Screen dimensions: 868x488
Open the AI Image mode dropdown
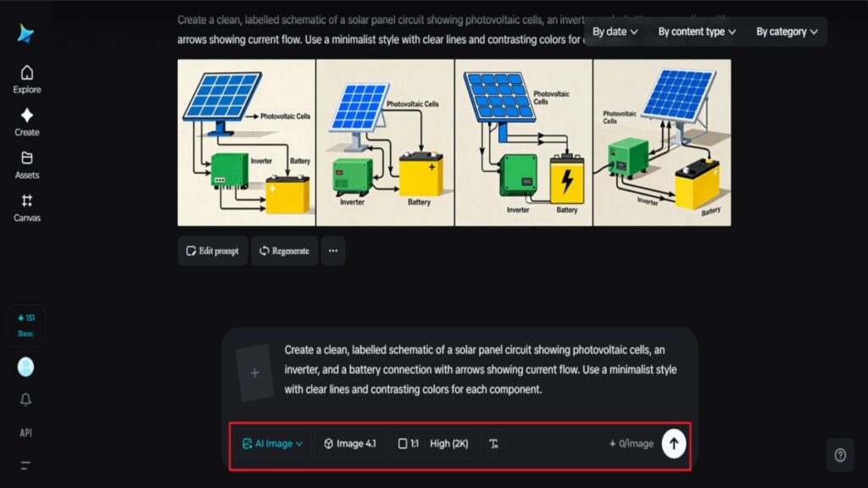[x=272, y=444]
